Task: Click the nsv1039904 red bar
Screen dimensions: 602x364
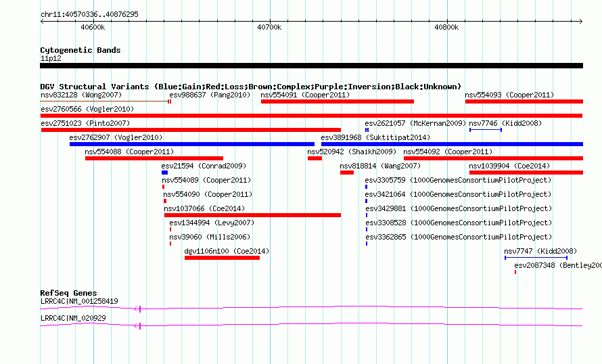Action: [526, 173]
